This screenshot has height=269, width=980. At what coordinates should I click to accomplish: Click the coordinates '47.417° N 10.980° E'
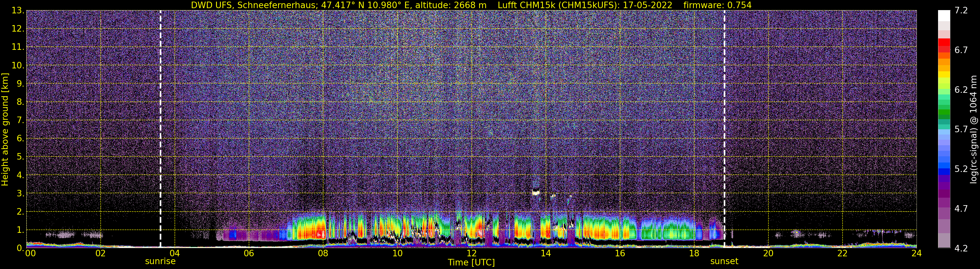[x=366, y=5]
